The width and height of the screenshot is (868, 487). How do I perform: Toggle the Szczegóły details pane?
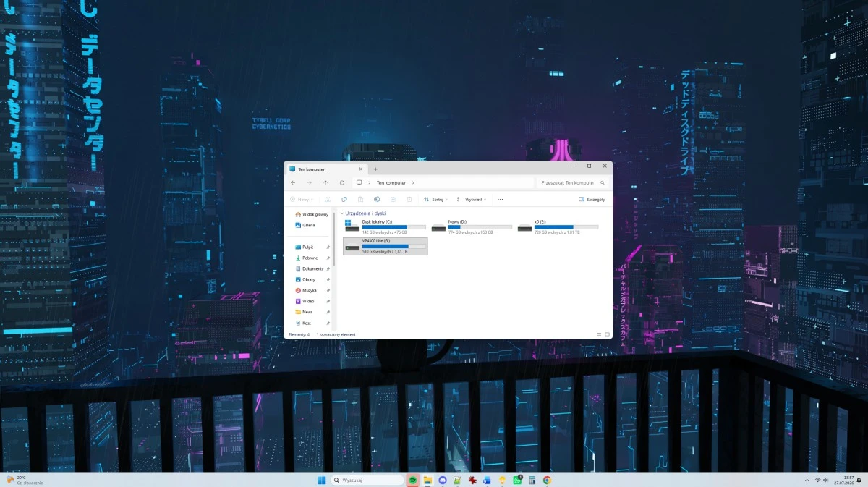pos(592,199)
